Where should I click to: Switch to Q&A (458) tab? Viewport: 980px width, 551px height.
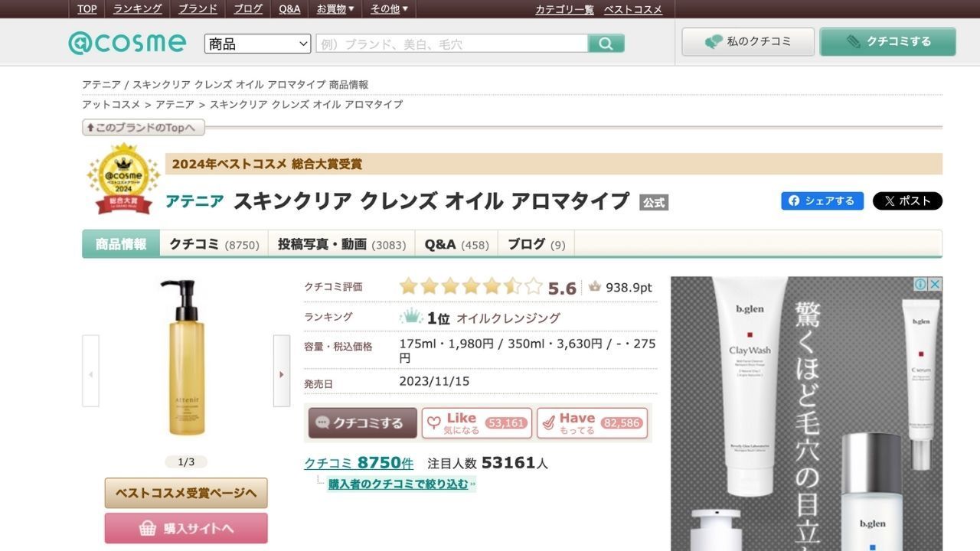456,244
